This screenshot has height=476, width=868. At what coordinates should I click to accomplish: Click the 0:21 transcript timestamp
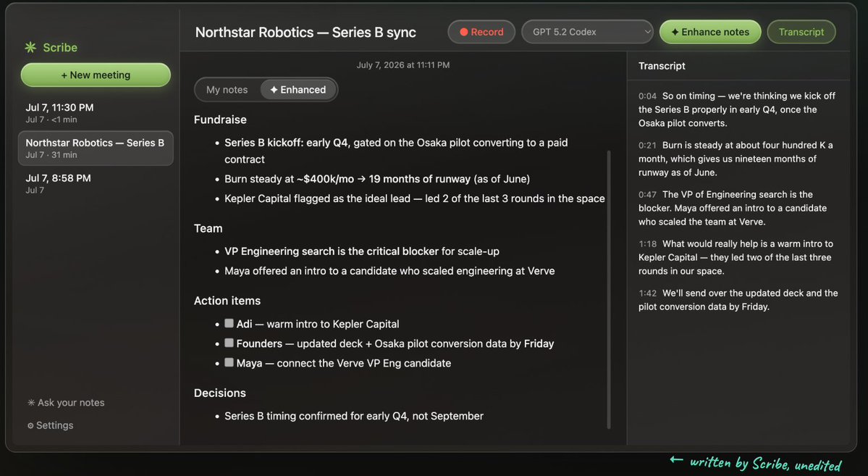click(647, 145)
